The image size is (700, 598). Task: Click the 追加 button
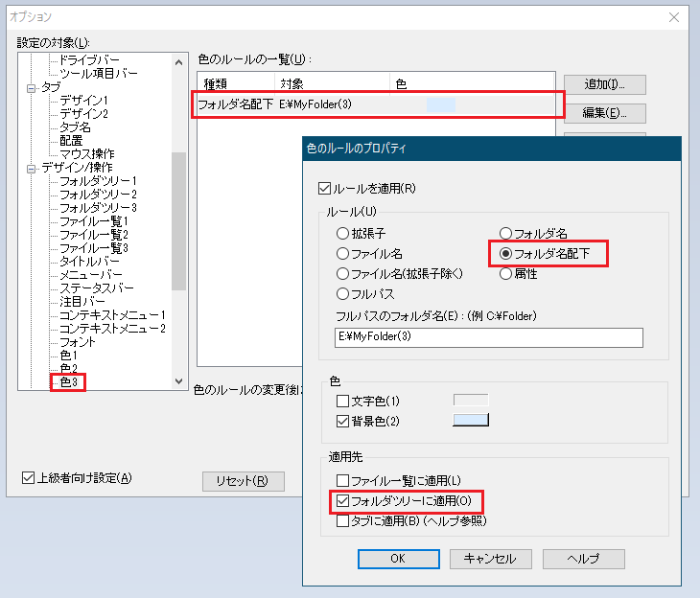(604, 84)
